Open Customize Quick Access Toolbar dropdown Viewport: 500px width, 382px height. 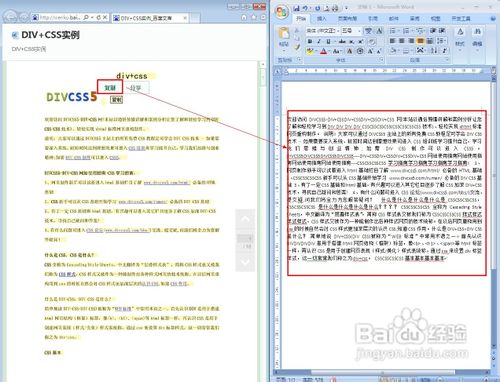(x=346, y=8)
